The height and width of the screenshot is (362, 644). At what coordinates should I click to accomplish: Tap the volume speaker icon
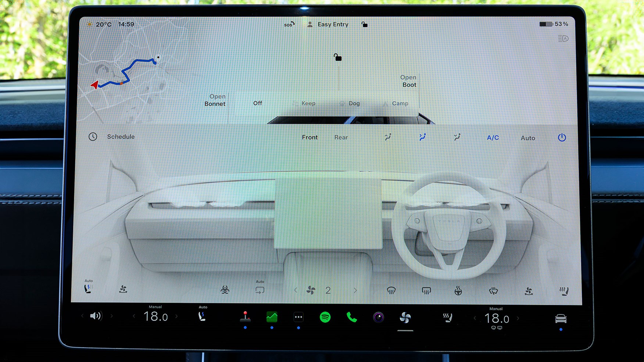click(96, 316)
